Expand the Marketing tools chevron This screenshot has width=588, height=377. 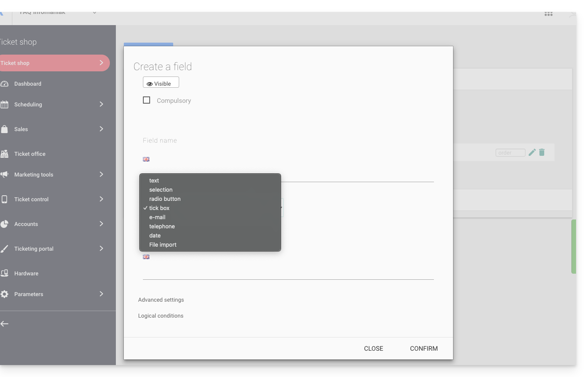click(101, 175)
